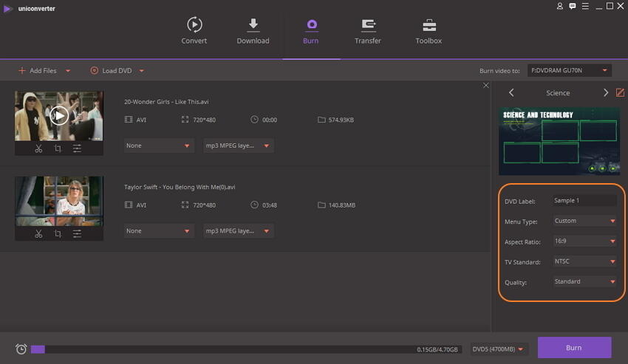Screen dimensions: 628x364
Task: Open effect settings for Wonder Girls video
Action: click(77, 148)
